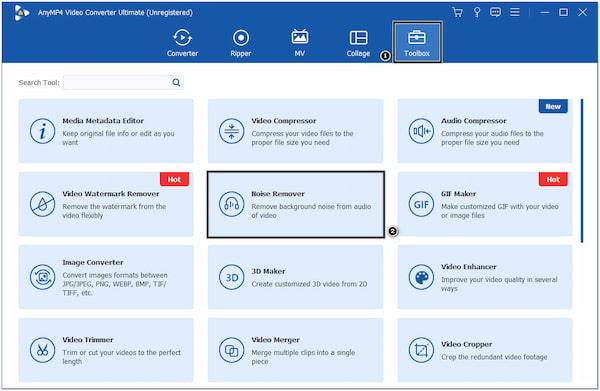
Task: Click the Video Enhancer palette icon
Action: 421,277
